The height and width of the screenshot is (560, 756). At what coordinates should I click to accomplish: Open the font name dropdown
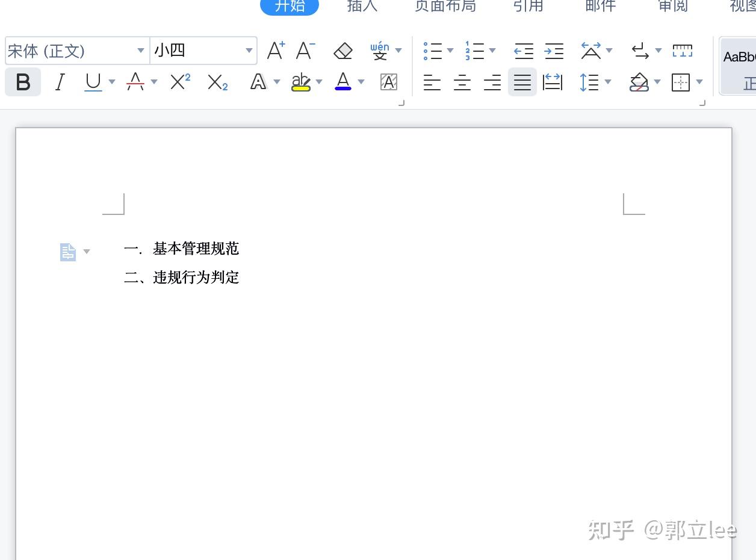(140, 51)
